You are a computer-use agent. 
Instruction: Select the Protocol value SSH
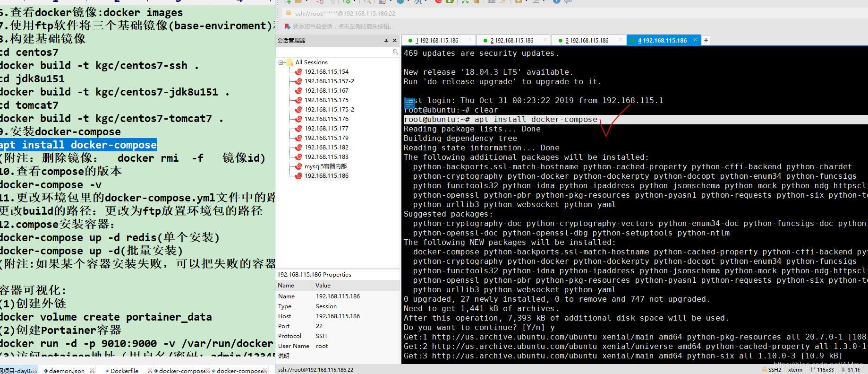point(321,336)
